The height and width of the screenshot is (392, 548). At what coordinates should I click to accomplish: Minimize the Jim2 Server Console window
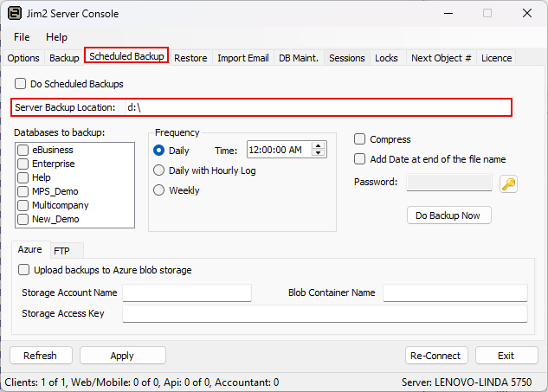point(448,13)
